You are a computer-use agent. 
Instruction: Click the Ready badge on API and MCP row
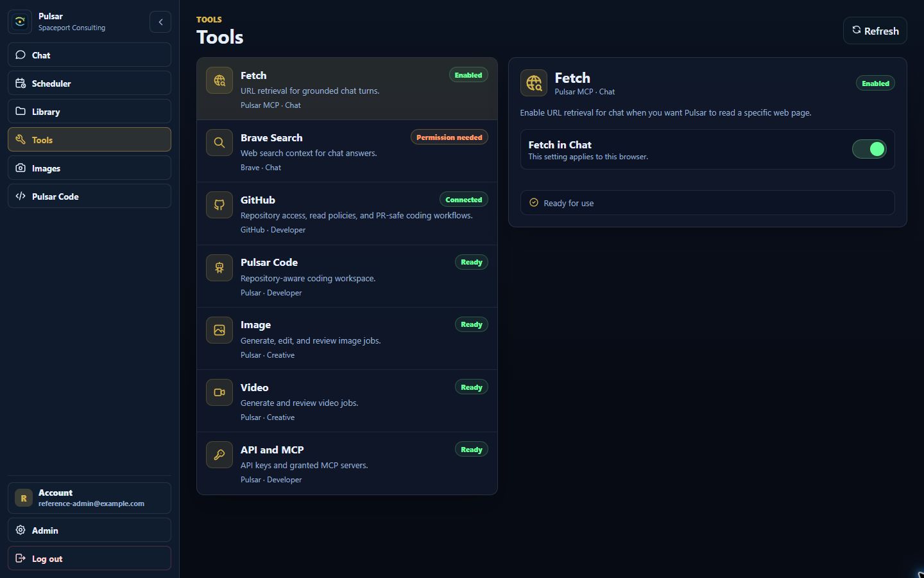tap(472, 450)
